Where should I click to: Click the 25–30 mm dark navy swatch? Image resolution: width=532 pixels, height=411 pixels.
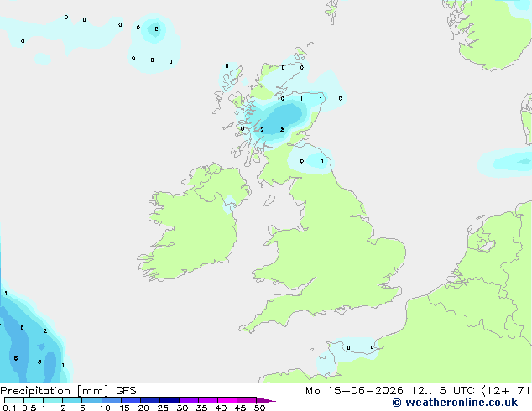169,400
